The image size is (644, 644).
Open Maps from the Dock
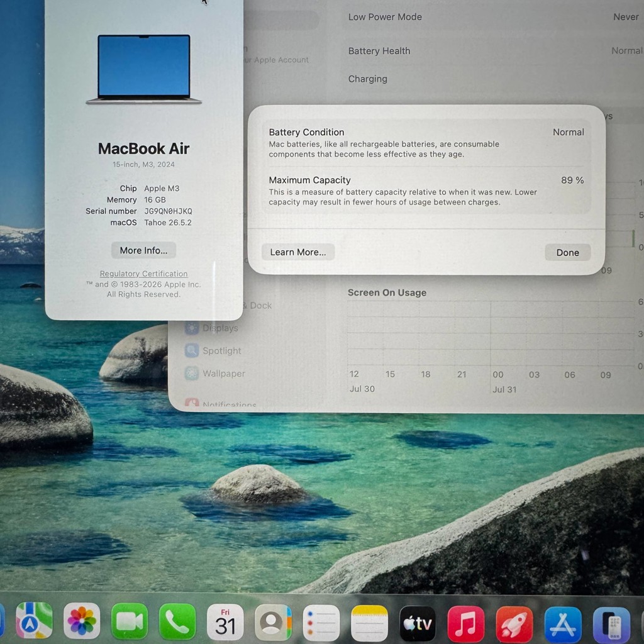coord(34,621)
